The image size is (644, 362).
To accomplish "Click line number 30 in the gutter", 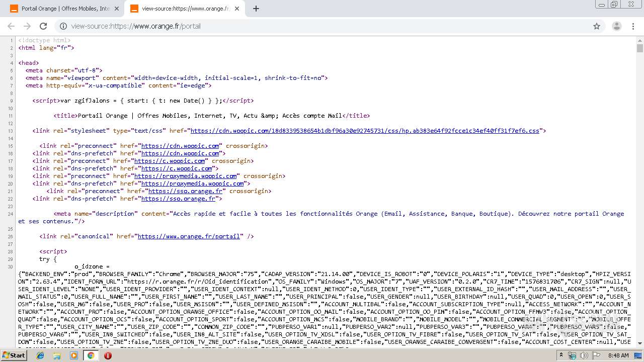I will click(x=11, y=266).
